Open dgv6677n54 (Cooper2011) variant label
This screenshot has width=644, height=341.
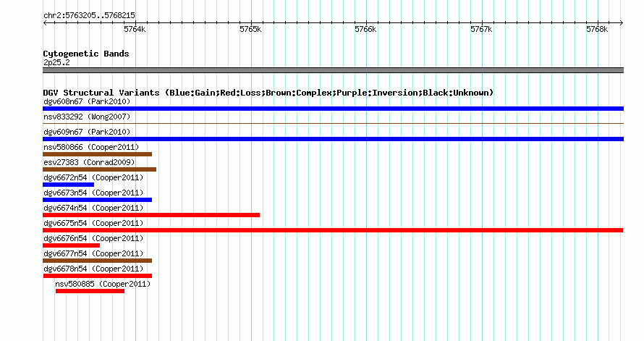click(93, 253)
